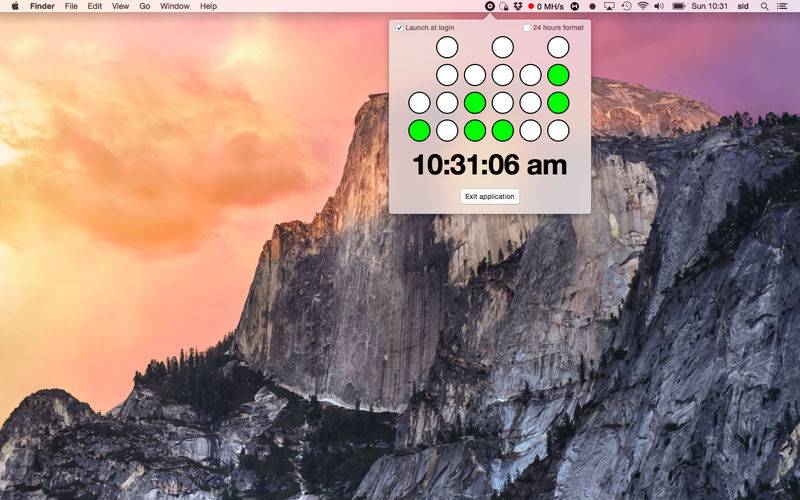Click the binary clock menu bar icon

click(489, 6)
